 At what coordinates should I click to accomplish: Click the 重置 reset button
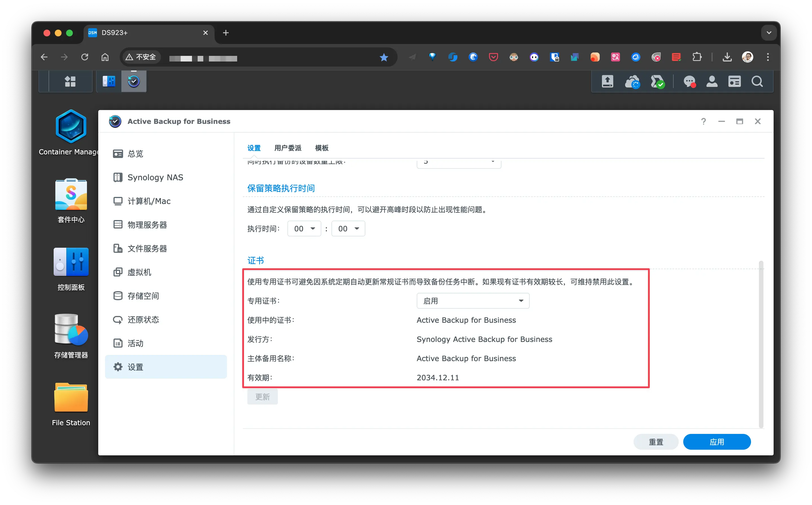tap(656, 442)
